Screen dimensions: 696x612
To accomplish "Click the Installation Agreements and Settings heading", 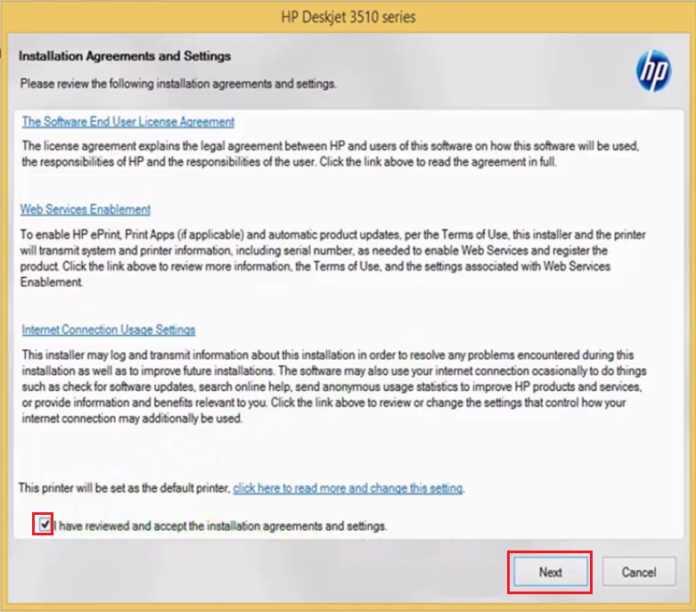I will [125, 56].
